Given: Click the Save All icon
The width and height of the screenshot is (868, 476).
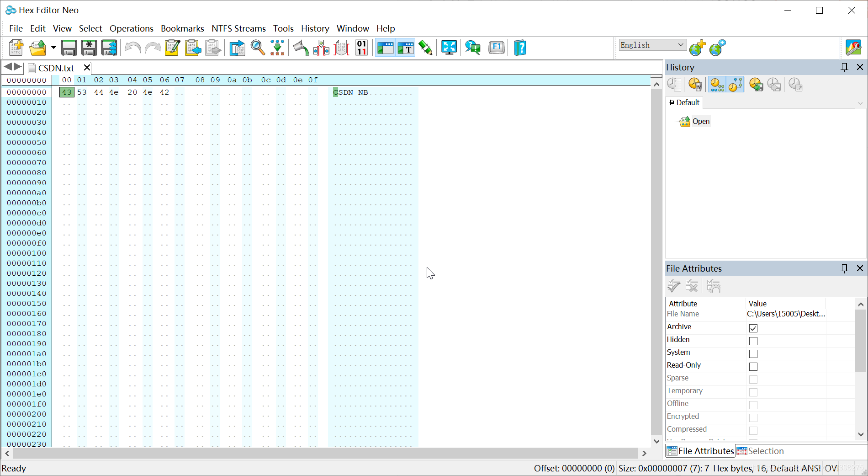Looking at the screenshot, I should coord(109,48).
